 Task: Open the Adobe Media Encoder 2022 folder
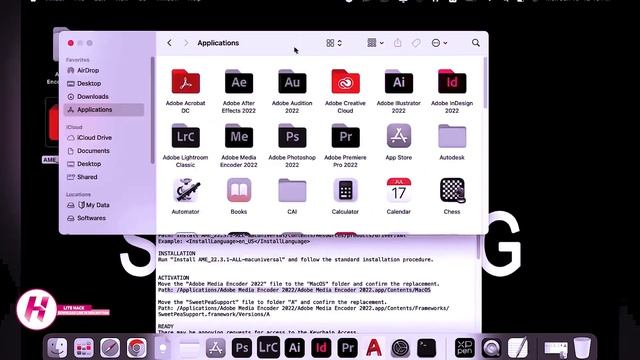point(239,136)
